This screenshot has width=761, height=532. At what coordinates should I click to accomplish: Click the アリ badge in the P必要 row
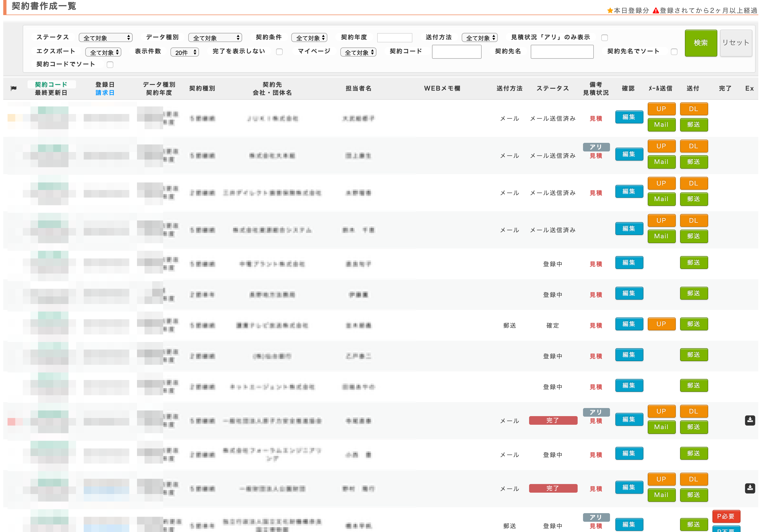[x=596, y=517]
